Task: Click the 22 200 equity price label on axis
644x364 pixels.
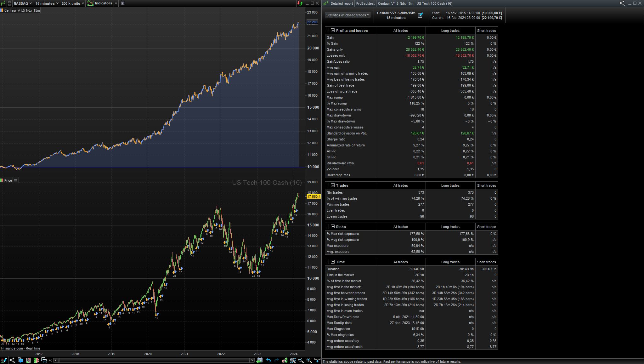Action: coord(312,22)
